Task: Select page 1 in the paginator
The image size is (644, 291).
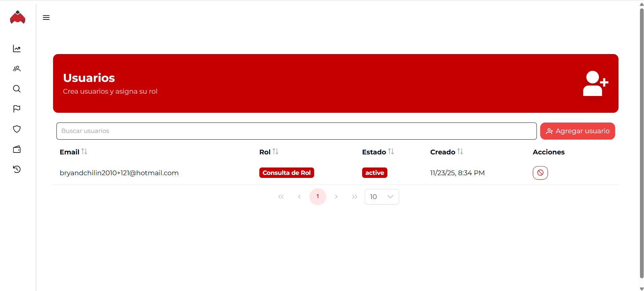Action: pos(317,197)
